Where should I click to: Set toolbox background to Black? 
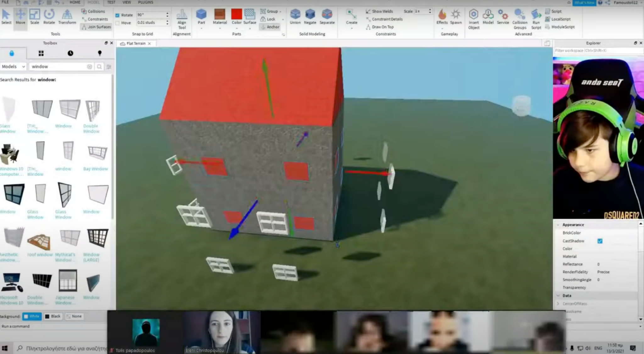[x=53, y=317]
